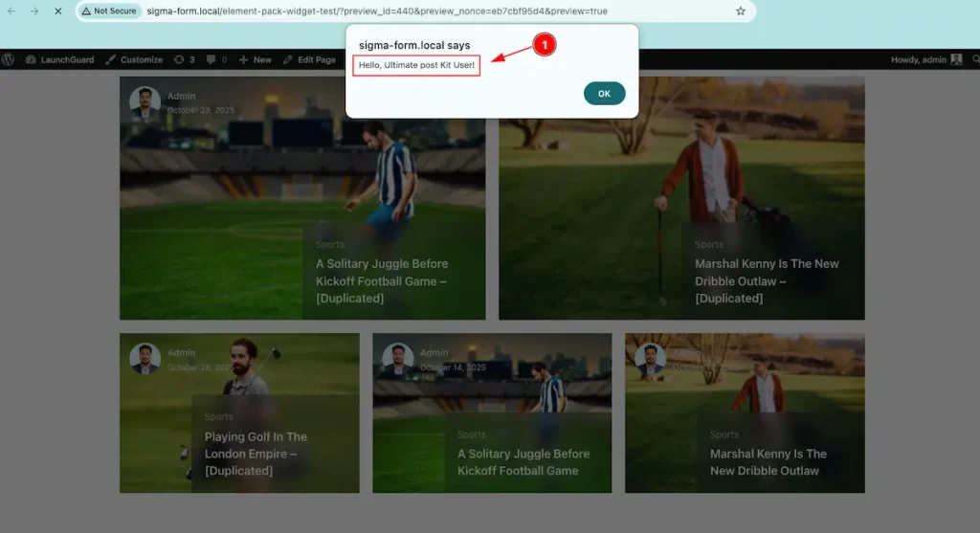Click Admin avatar on first post card

(x=145, y=101)
